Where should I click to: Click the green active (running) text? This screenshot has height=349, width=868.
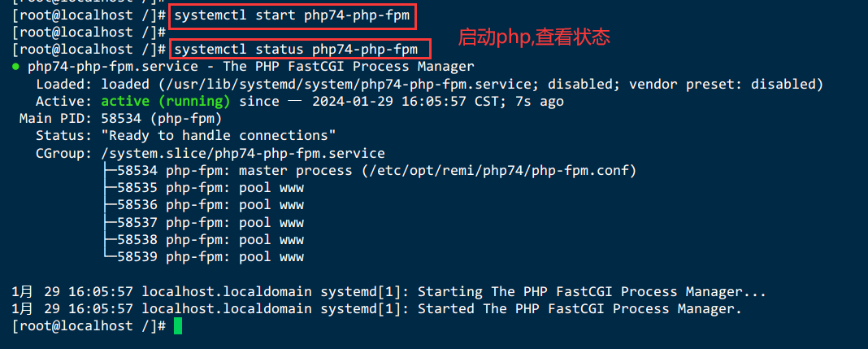pyautogui.click(x=166, y=102)
